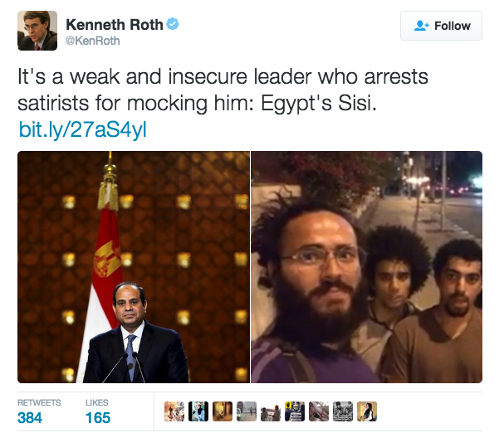Click the last avatar of woman in profile

click(x=367, y=411)
